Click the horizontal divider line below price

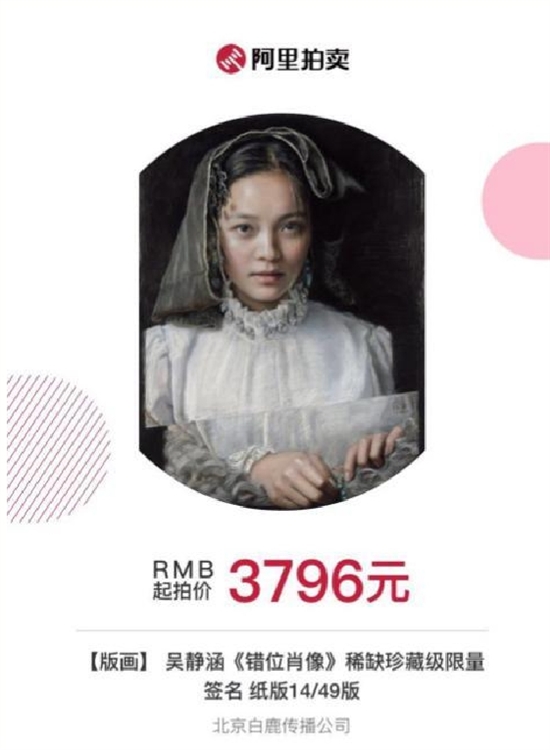[282, 630]
